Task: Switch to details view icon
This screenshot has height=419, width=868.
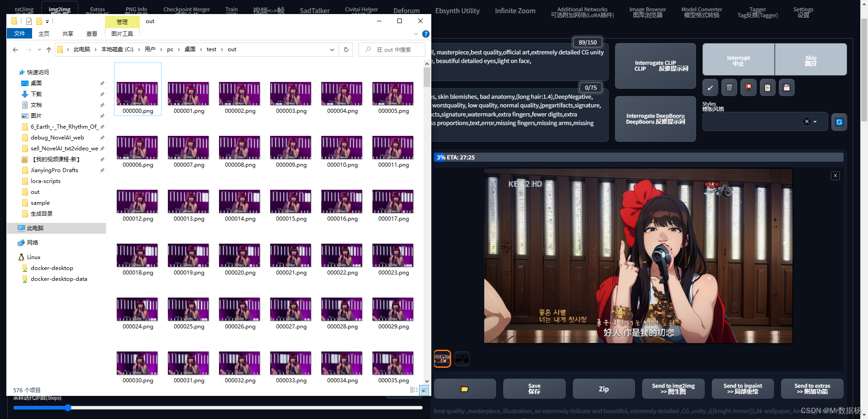Action: [x=414, y=390]
